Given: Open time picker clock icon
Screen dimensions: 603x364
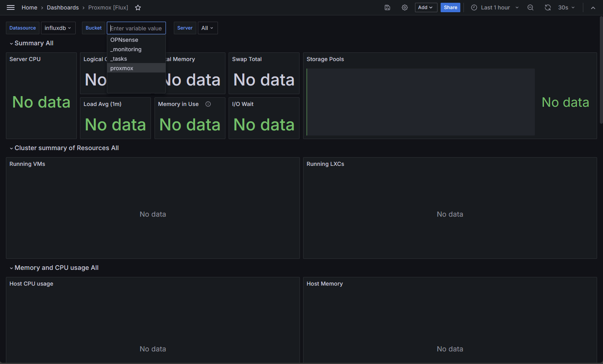Looking at the screenshot, I should coord(474,7).
